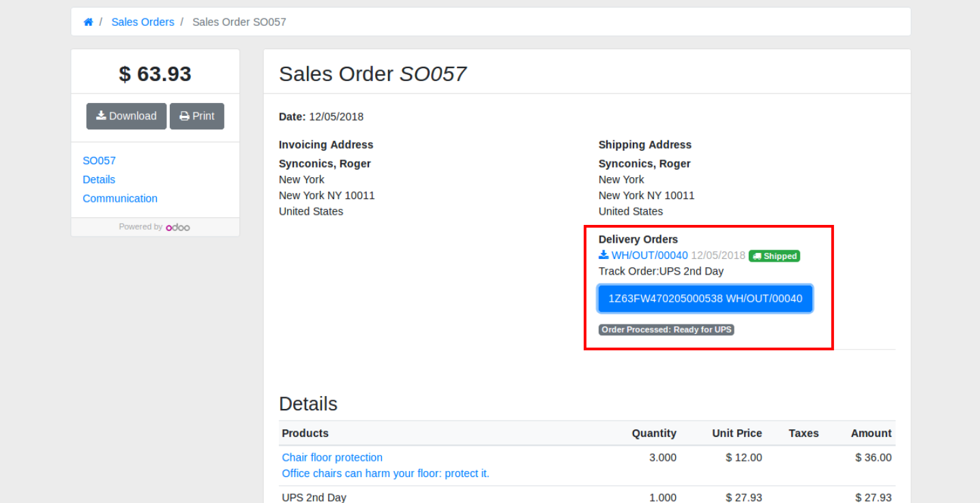Click the Unit Price column header
The width and height of the screenshot is (980, 503).
click(737, 433)
